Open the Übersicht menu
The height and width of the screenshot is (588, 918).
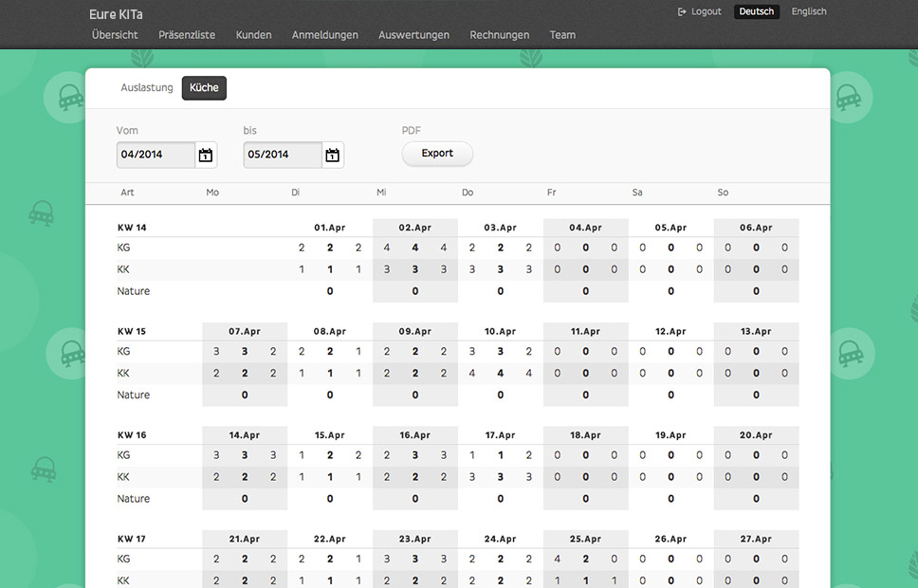115,35
